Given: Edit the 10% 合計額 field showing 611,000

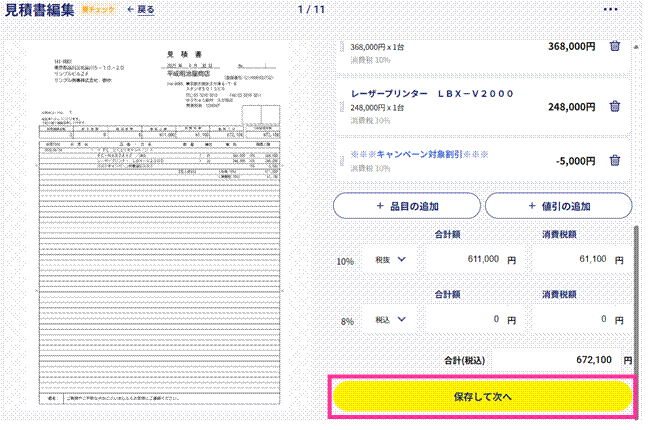Looking at the screenshot, I should click(475, 260).
